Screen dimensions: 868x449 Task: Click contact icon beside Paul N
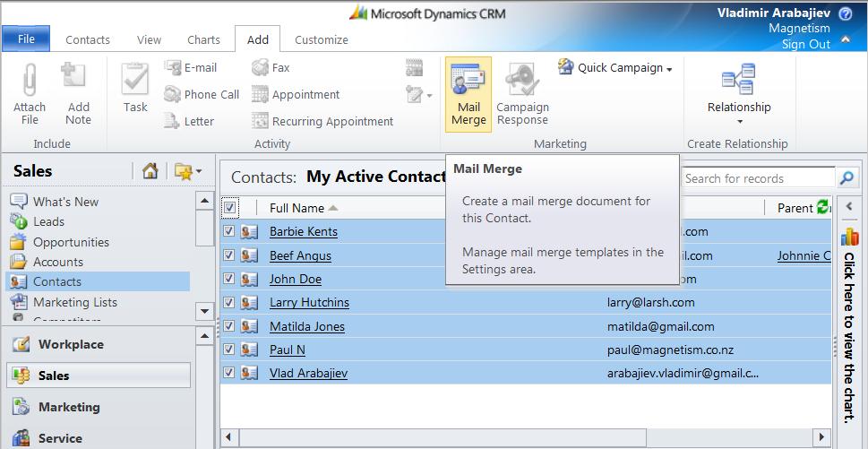coord(250,350)
